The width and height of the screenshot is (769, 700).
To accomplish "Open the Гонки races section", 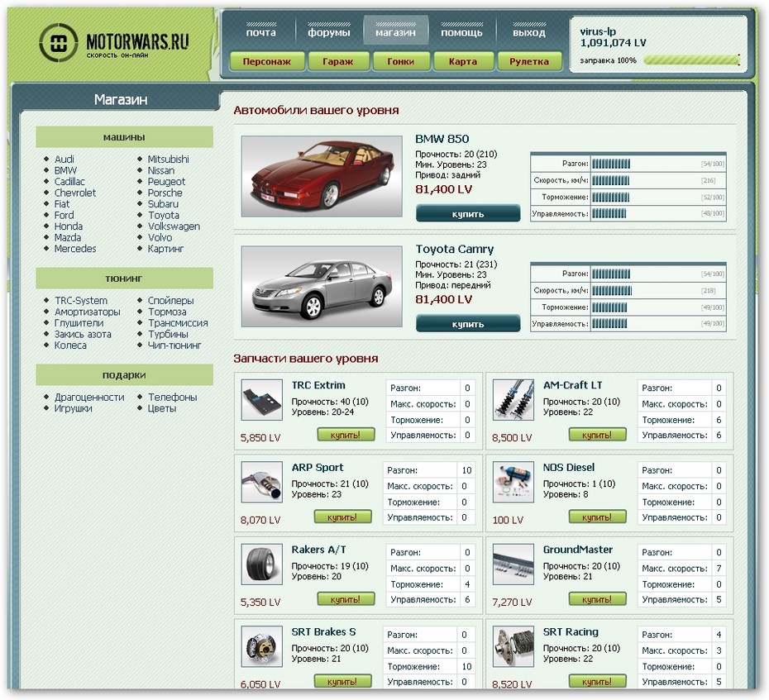I will pos(401,62).
